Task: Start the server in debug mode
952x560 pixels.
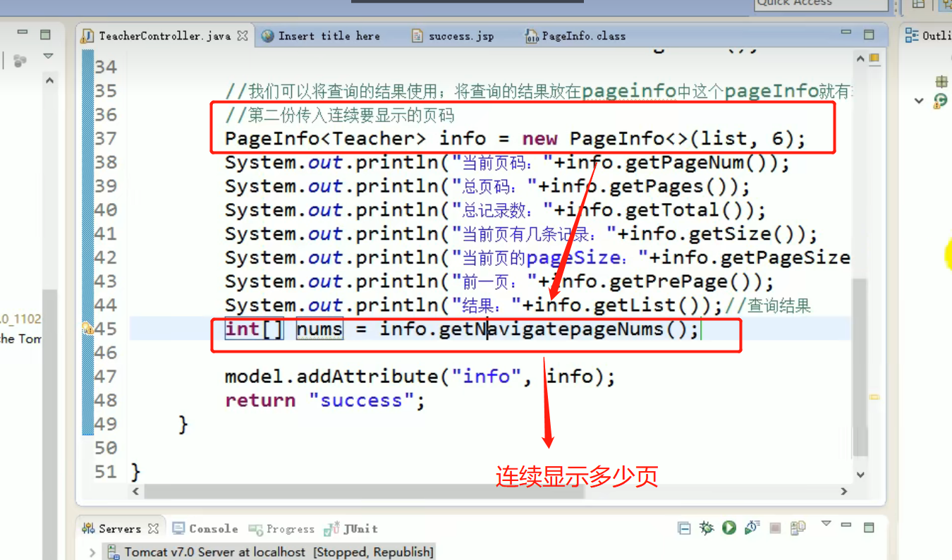Action: pyautogui.click(x=707, y=528)
